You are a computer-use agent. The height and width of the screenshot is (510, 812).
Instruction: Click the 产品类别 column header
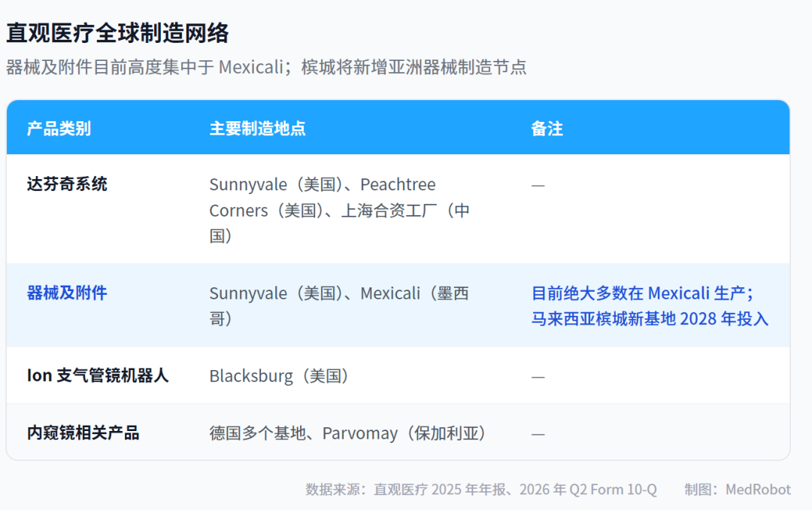point(59,129)
